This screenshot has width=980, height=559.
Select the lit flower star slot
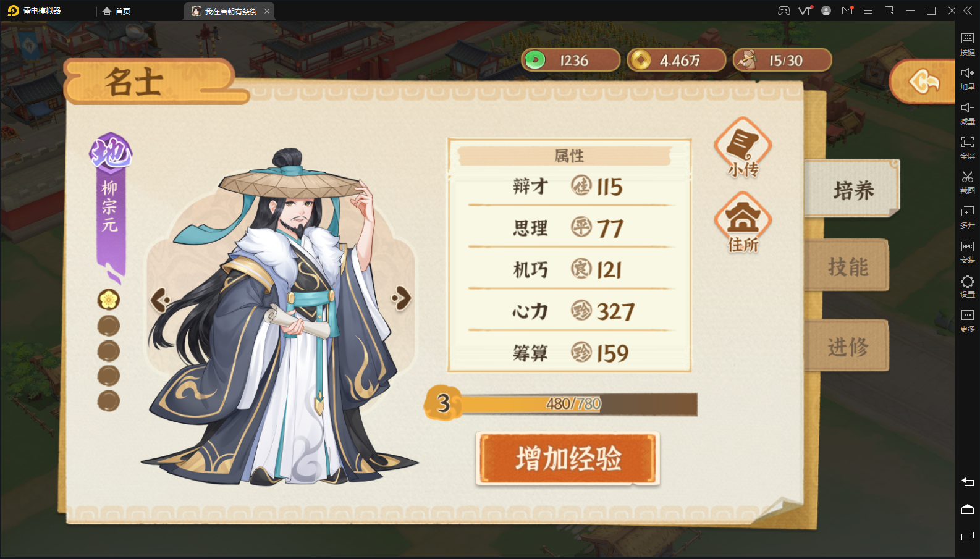109,300
